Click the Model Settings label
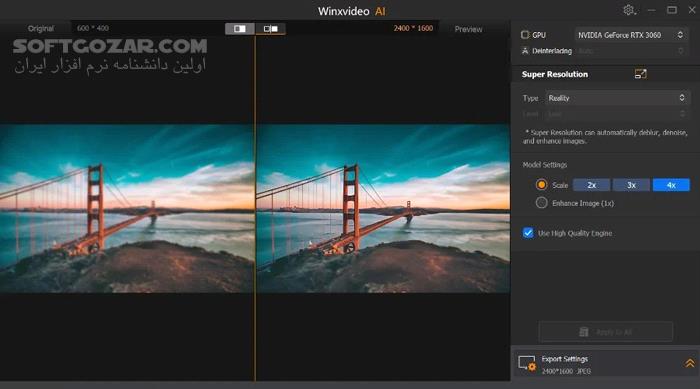Screen dimensions: 700x389 pos(545,165)
